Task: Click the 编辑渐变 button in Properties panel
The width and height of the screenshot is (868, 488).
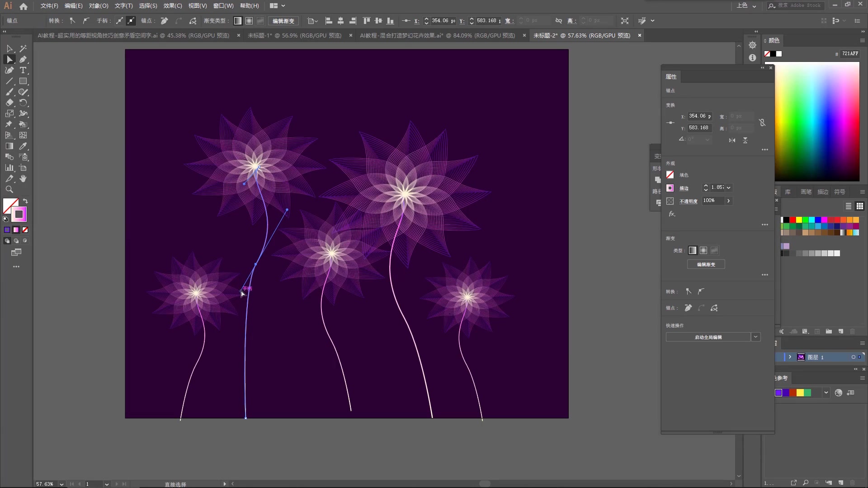Action: pyautogui.click(x=706, y=264)
